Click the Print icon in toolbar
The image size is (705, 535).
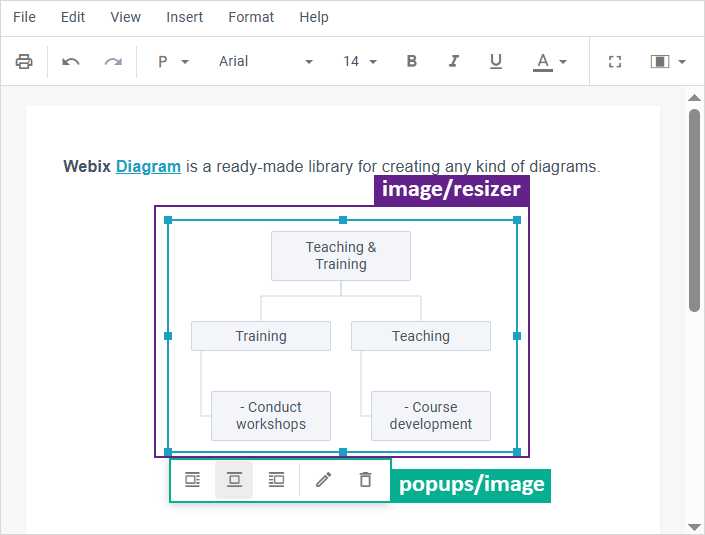pos(24,61)
